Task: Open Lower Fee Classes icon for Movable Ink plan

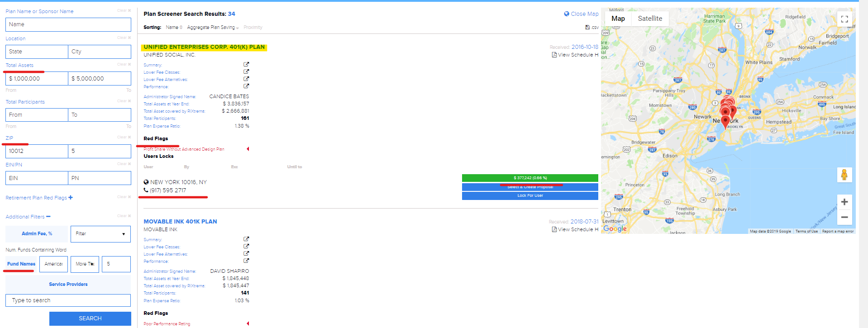Action: click(x=246, y=247)
